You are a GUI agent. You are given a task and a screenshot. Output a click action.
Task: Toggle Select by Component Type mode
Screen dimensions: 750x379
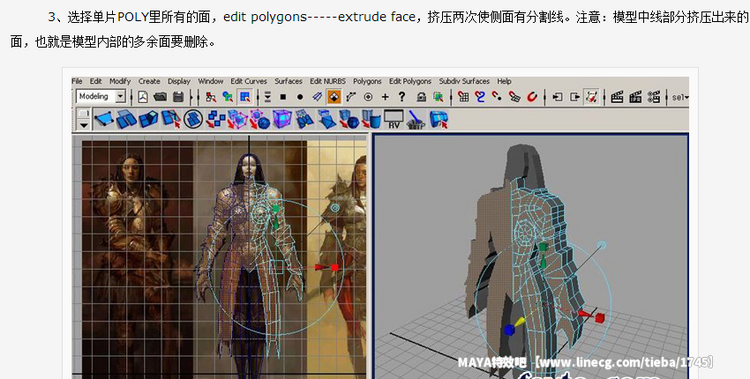245,97
